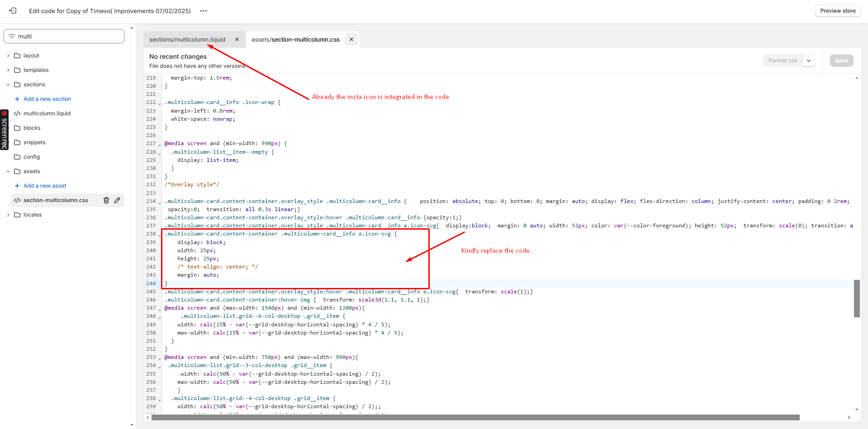Delete section-multicolumn.css with trash icon
Screen dimensions: 868x429
click(106, 200)
